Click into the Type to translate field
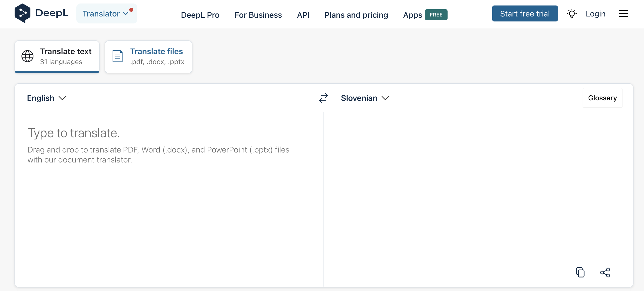Image resolution: width=644 pixels, height=291 pixels. tap(169, 199)
